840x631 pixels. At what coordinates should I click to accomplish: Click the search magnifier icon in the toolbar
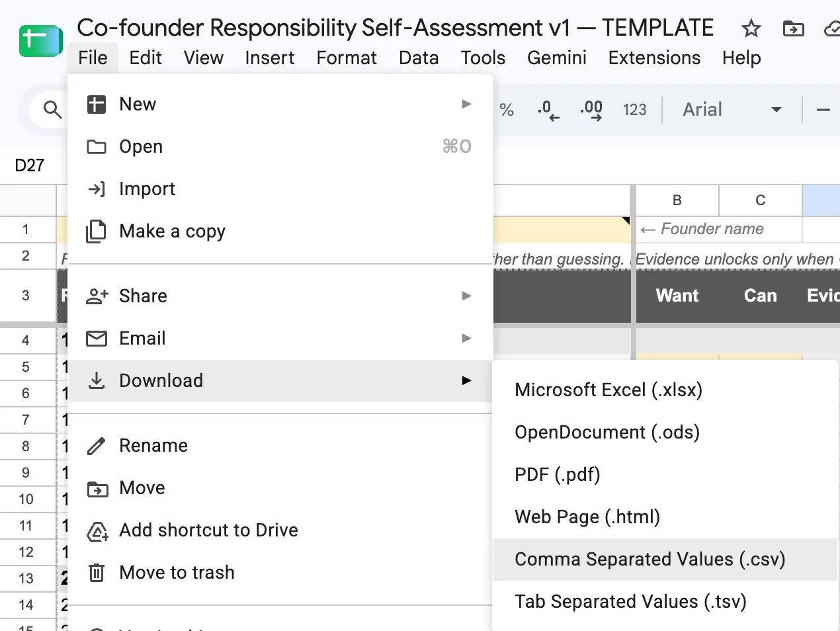coord(52,109)
